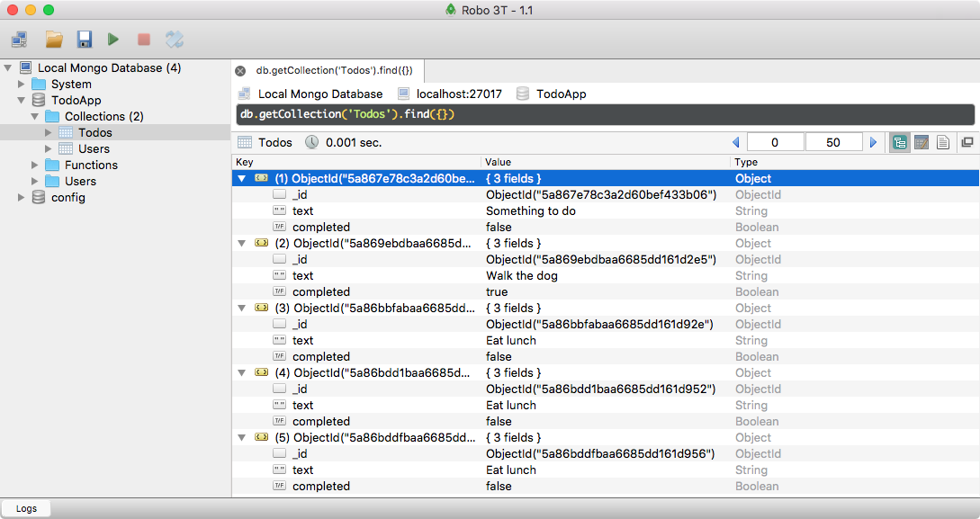Click the Open file folder icon
The image size is (980, 519).
click(54, 39)
